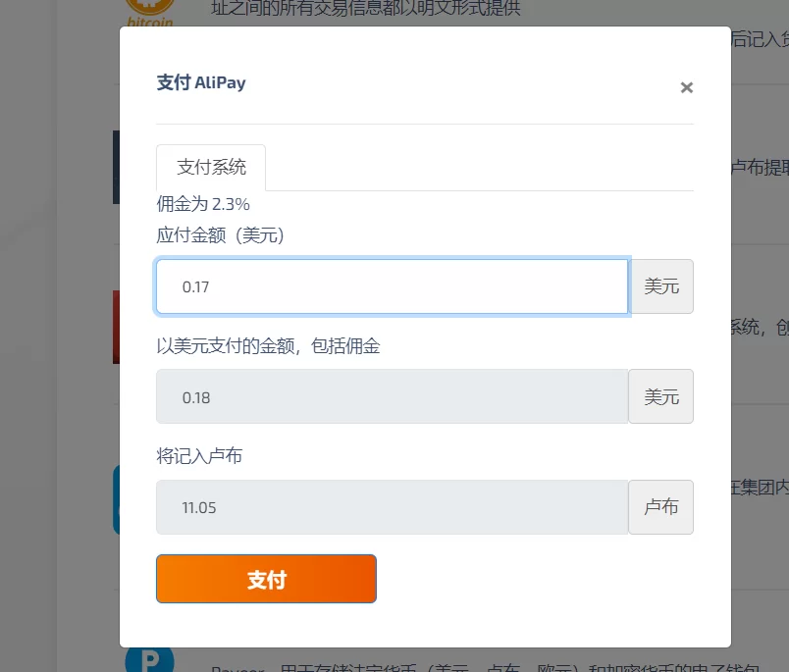Click the red payment icon behind the dialog
The width and height of the screenshot is (789, 672).
[116, 327]
